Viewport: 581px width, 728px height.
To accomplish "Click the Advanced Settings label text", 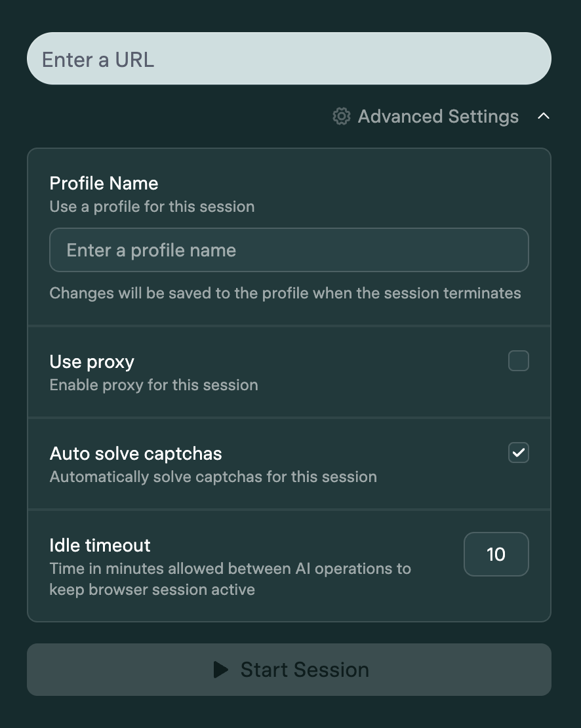I will point(438,117).
